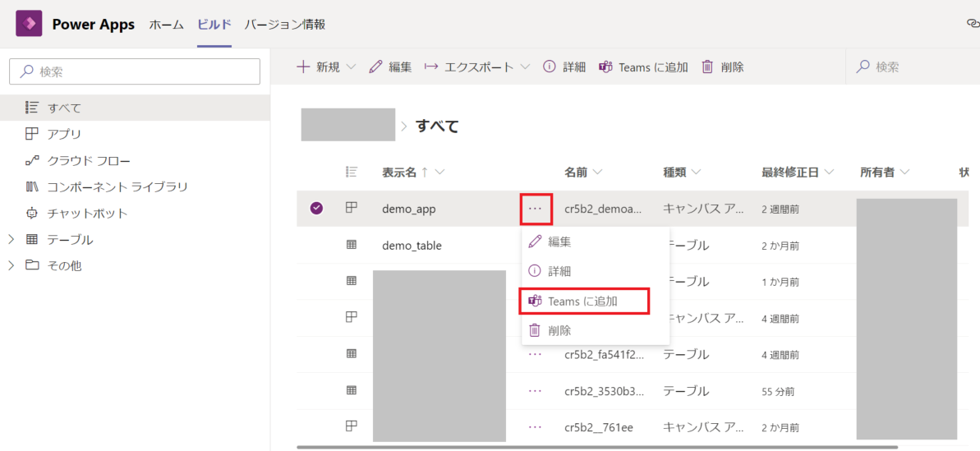Click the 55 分前 modified cell
The width and height of the screenshot is (980, 451).
777,391
